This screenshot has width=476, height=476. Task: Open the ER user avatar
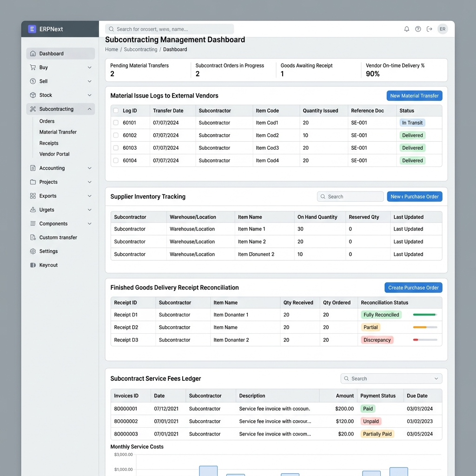(443, 29)
